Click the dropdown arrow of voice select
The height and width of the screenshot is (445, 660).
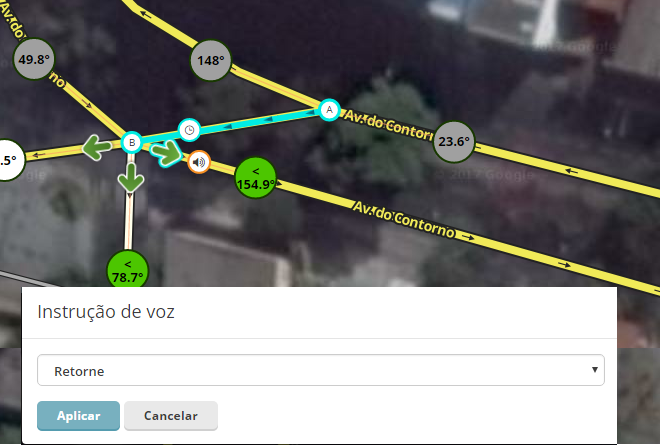point(594,370)
